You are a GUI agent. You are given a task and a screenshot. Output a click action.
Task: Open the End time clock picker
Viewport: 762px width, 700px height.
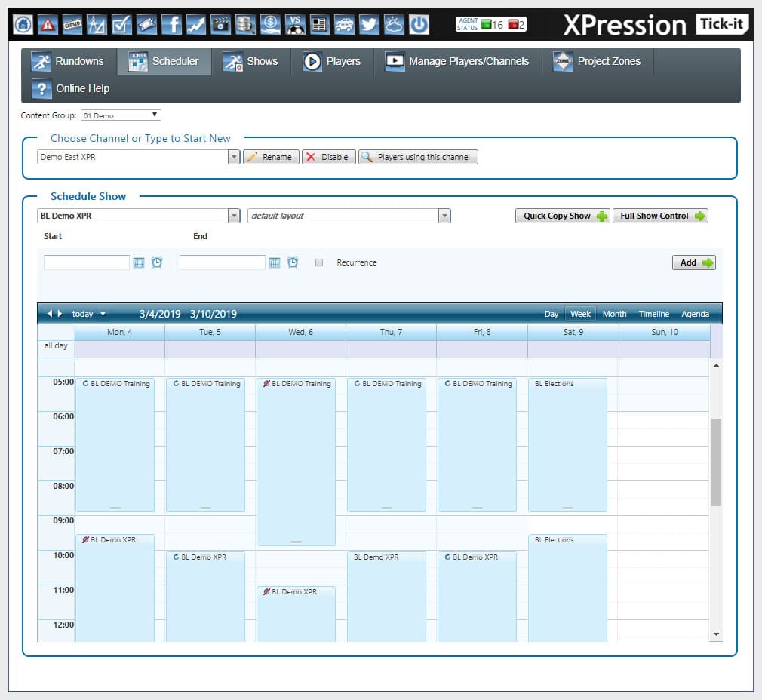(x=293, y=262)
